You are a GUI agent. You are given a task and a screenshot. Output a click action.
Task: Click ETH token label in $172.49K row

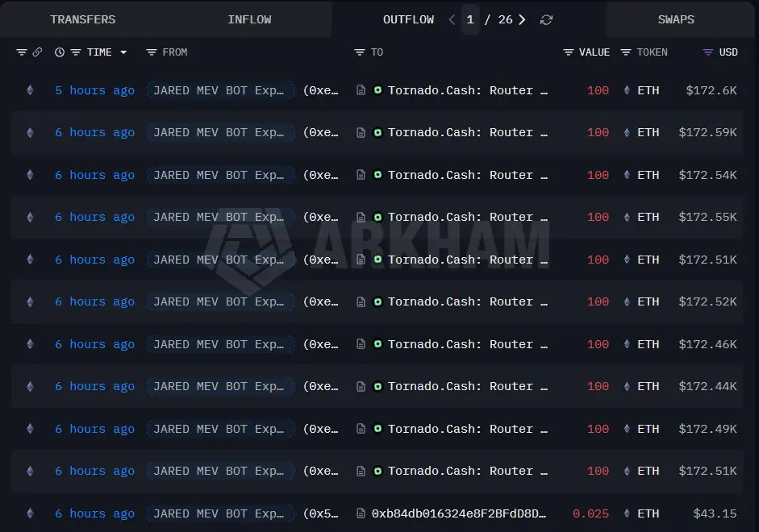(x=648, y=429)
